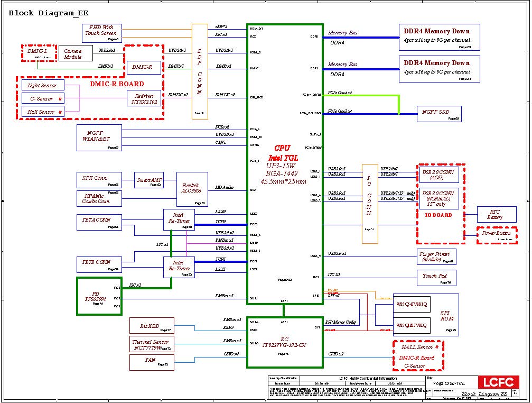
Task: Select the "Redriver NTSX2102" block
Action: [x=144, y=98]
